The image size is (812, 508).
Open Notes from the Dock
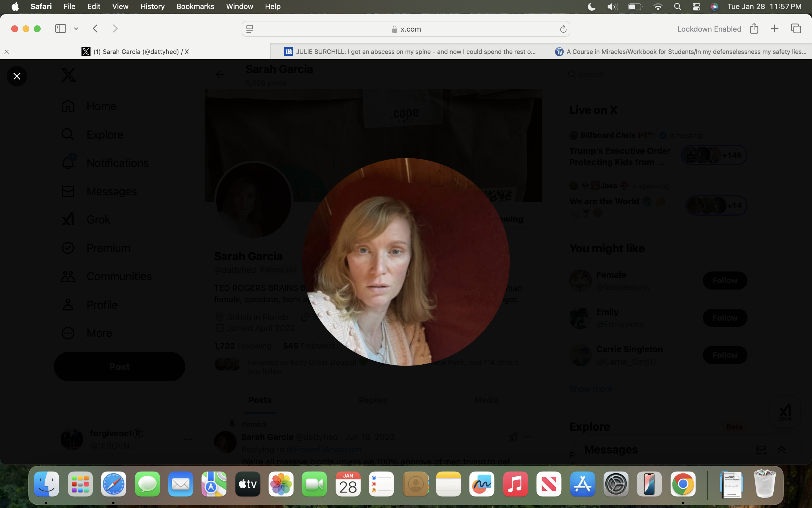(449, 484)
